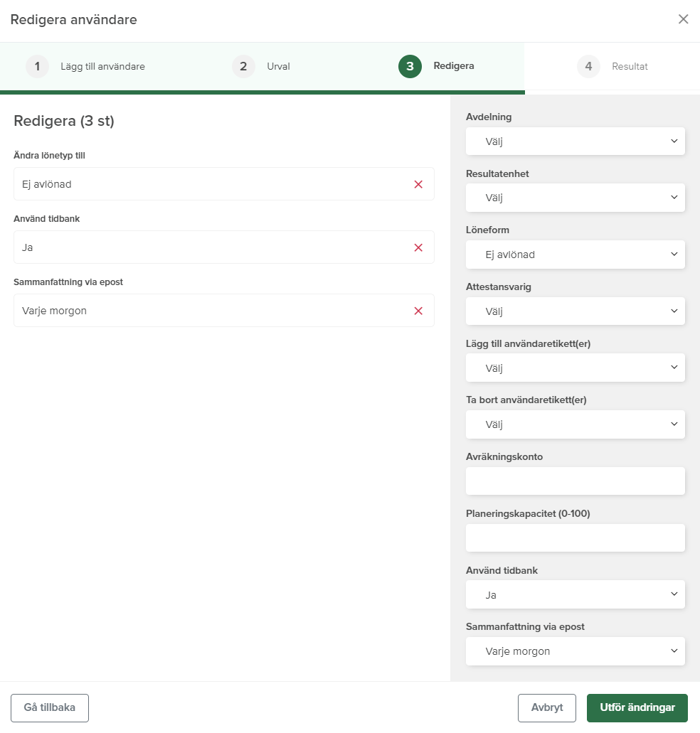Select an Attestansvarig from dropdown
Viewport: 700px width, 733px height.
click(575, 311)
